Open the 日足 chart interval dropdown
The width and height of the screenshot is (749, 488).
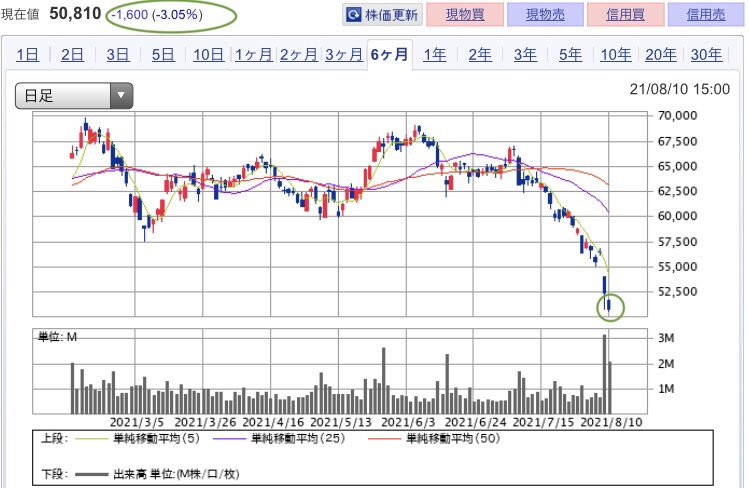[x=73, y=96]
